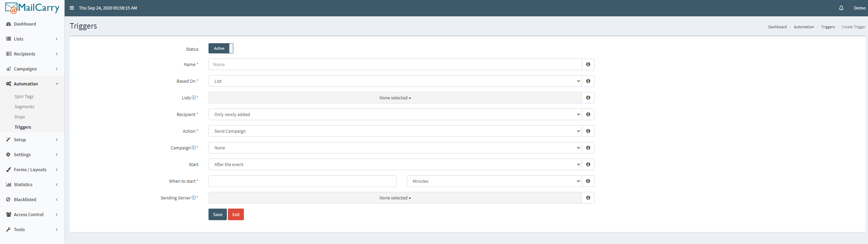Open the Minutes time unit dropdown
This screenshot has width=868, height=244.
pyautogui.click(x=494, y=181)
